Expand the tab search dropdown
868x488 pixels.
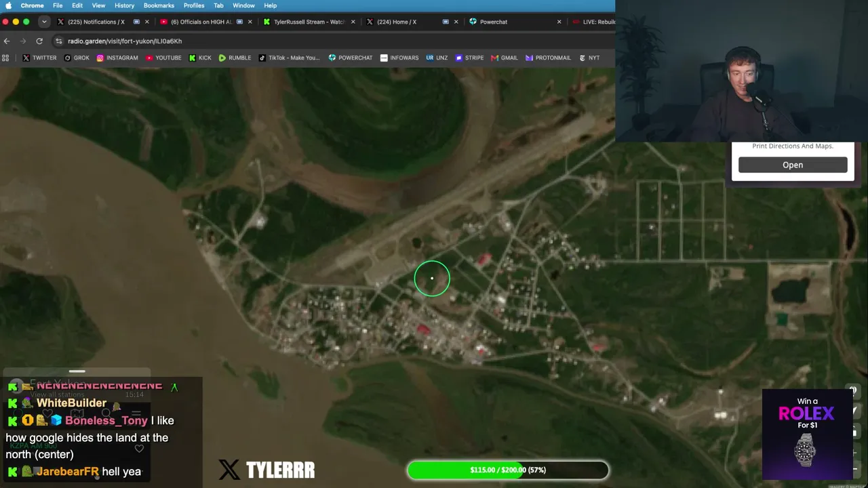[x=44, y=22]
